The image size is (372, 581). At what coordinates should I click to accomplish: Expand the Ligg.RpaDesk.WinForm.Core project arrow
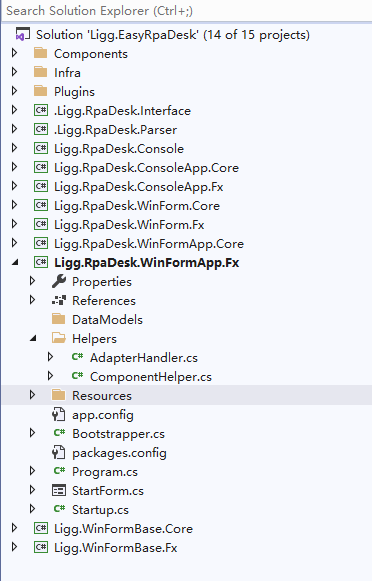click(x=14, y=205)
